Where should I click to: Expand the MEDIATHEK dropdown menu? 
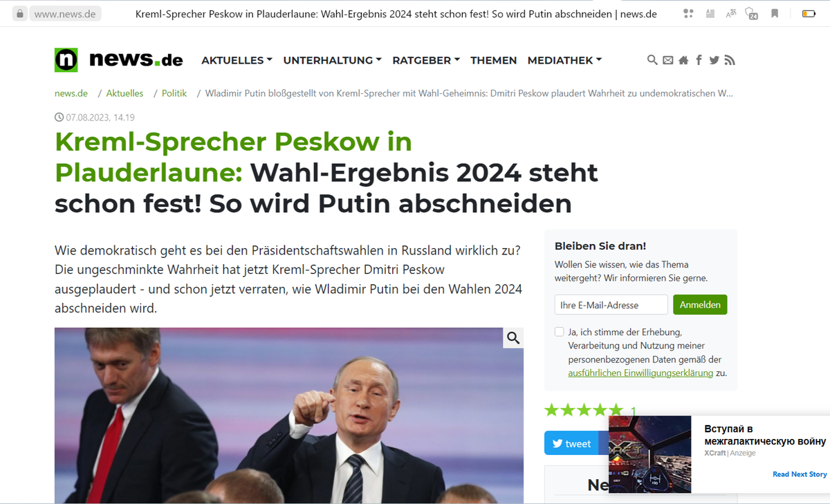click(564, 60)
